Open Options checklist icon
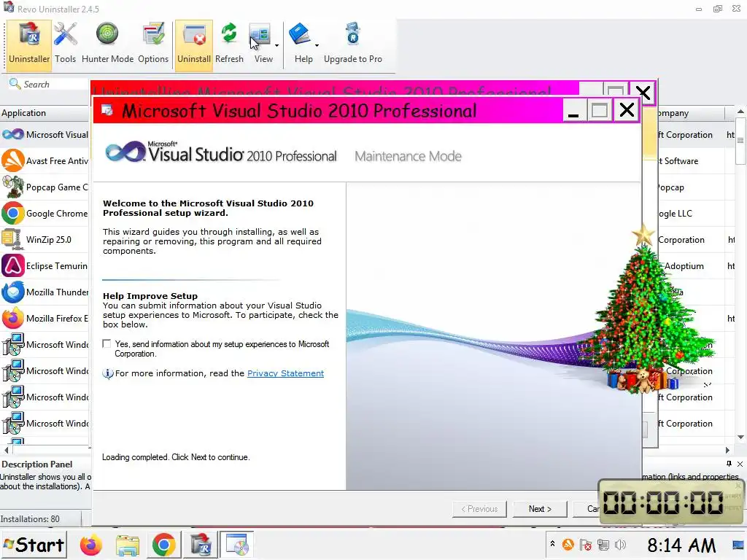 153,35
